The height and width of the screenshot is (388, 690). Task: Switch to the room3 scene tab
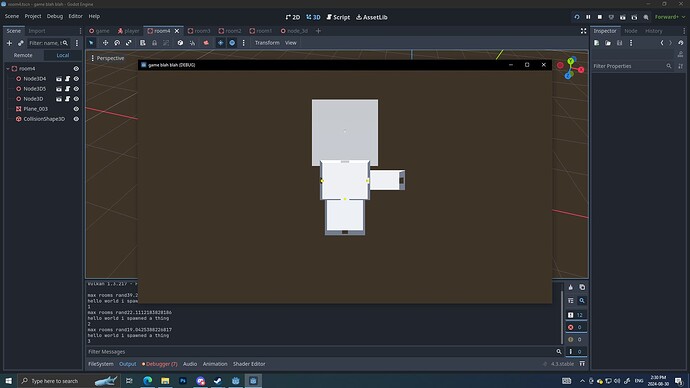coord(199,31)
